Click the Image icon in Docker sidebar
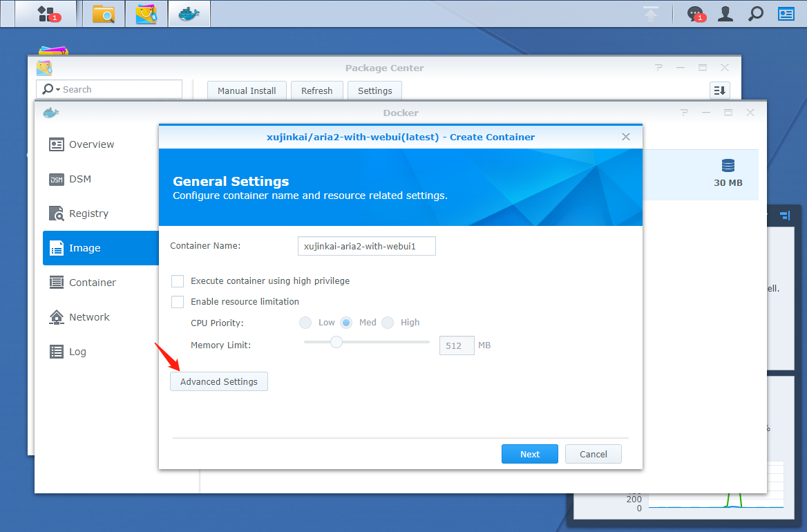 pyautogui.click(x=56, y=248)
